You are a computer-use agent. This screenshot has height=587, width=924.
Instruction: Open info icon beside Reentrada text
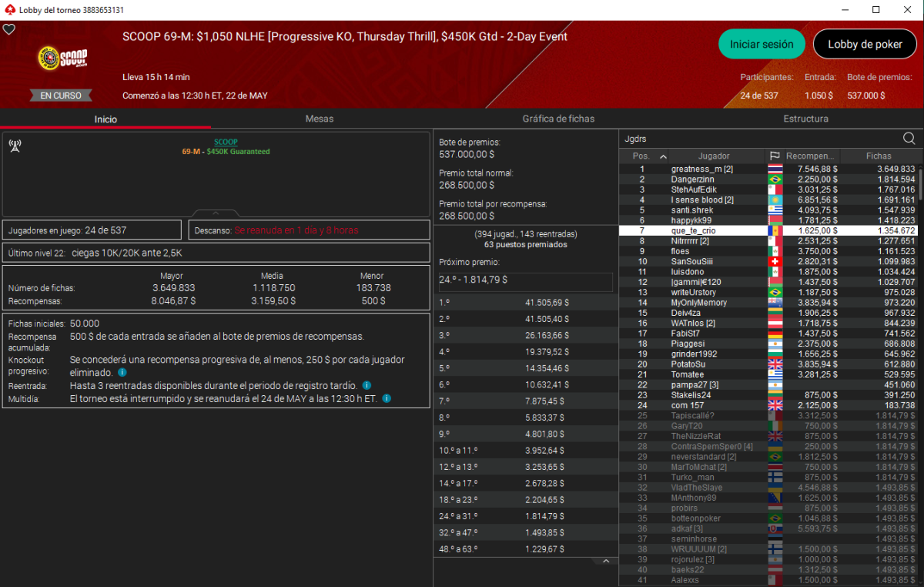(367, 385)
